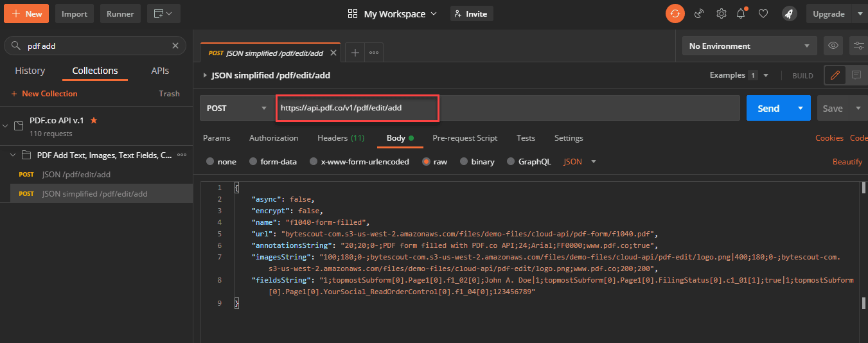The height and width of the screenshot is (343, 868).
Task: Select the form-data body option
Action: [x=254, y=162]
